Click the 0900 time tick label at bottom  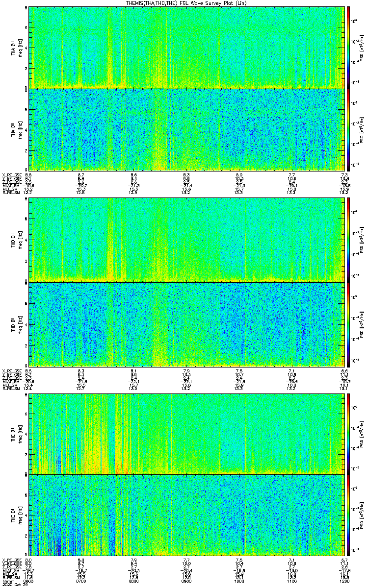(186, 581)
